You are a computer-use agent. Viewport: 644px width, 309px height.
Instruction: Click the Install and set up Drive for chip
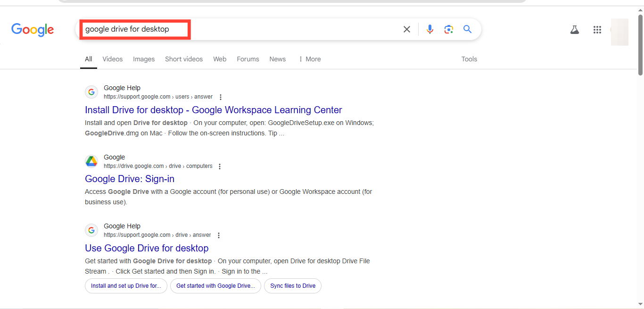[x=126, y=286]
